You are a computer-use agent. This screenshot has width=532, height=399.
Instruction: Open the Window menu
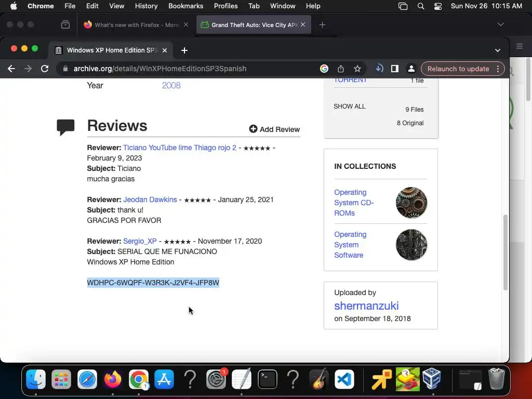[x=283, y=6]
